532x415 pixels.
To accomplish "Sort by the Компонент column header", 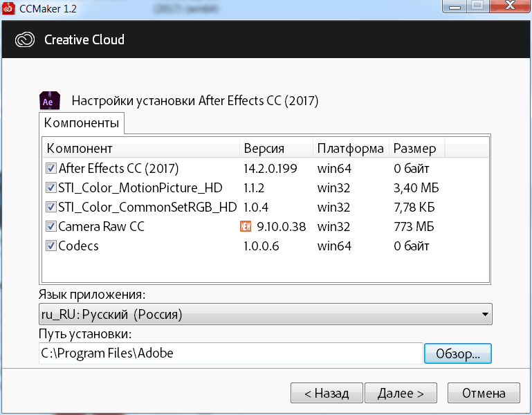I will pos(141,149).
